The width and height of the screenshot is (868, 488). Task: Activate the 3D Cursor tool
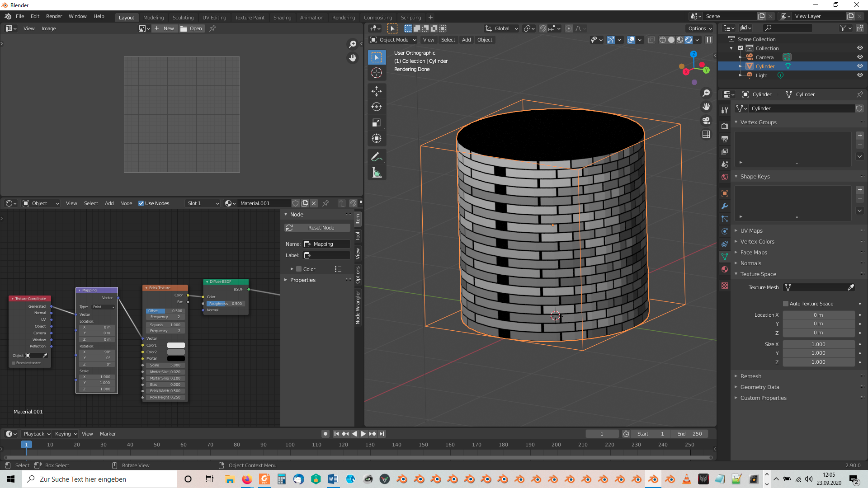pyautogui.click(x=377, y=73)
